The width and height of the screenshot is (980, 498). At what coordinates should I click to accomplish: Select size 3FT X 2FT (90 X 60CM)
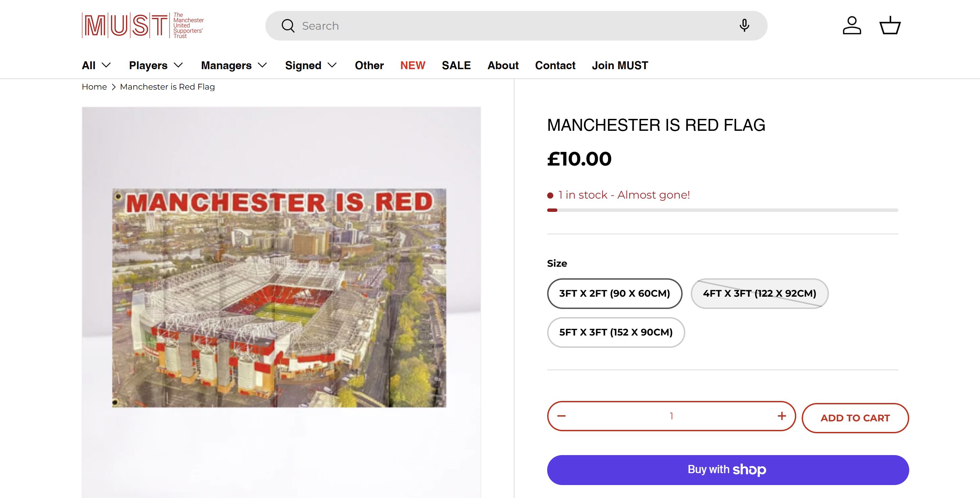(x=614, y=293)
